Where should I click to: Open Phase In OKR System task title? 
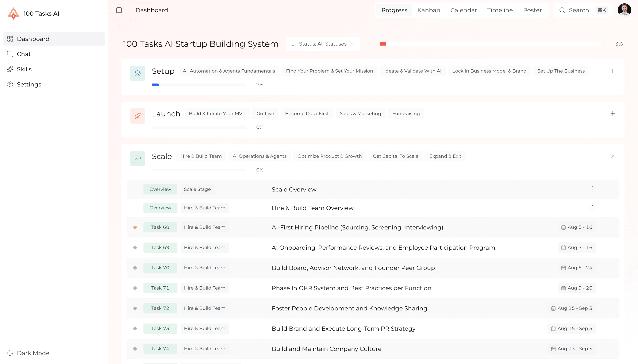click(x=351, y=288)
